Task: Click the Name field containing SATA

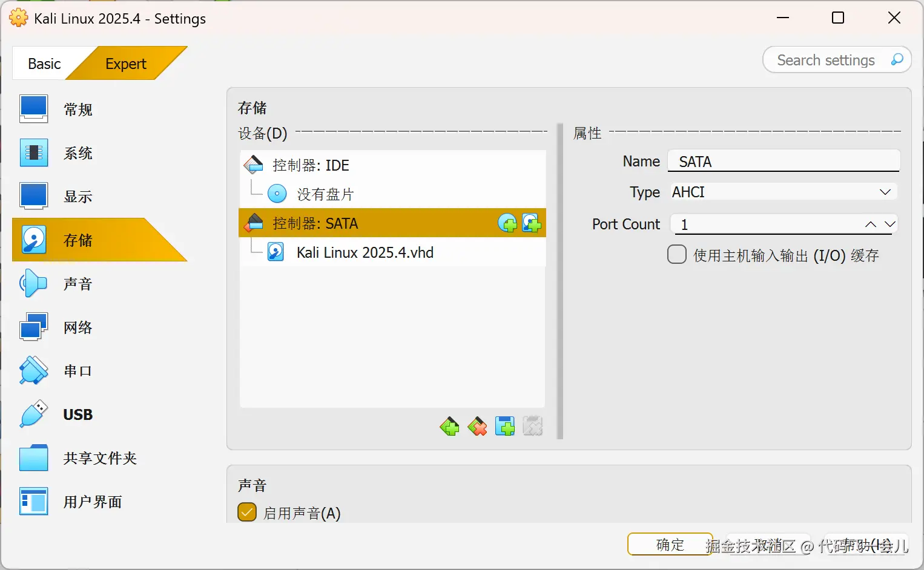Action: pyautogui.click(x=784, y=162)
